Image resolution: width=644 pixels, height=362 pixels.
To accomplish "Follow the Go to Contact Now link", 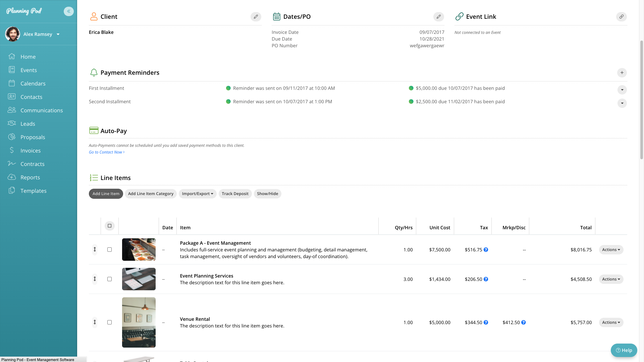I will (x=106, y=152).
